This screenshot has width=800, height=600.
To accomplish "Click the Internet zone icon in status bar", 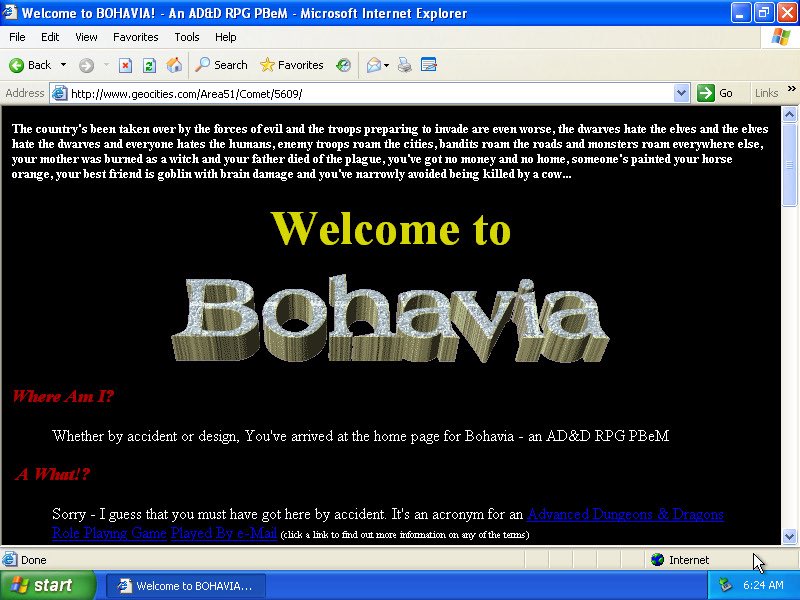I will 657,560.
